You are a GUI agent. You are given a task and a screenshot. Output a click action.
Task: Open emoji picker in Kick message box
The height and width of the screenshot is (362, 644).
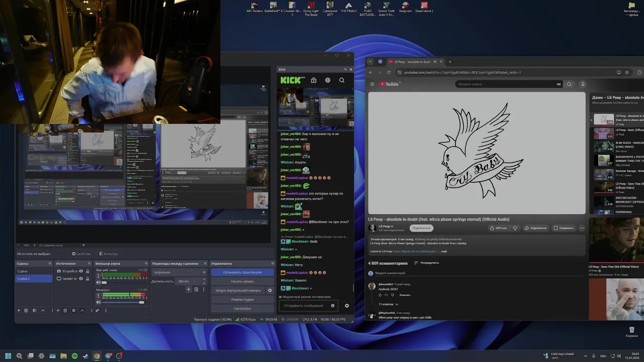(x=333, y=306)
